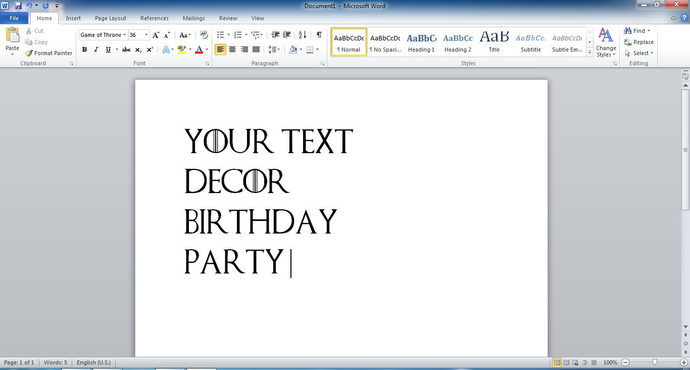This screenshot has width=690, height=370.
Task: Switch to the View tab
Action: [x=257, y=18]
